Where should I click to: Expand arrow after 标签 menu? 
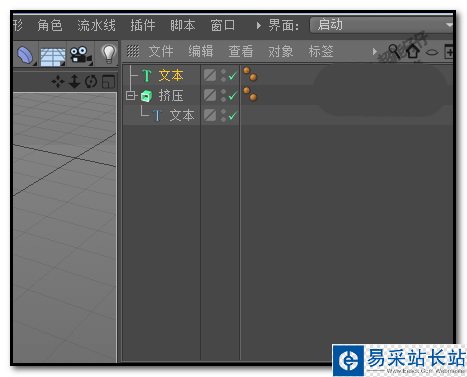[374, 52]
